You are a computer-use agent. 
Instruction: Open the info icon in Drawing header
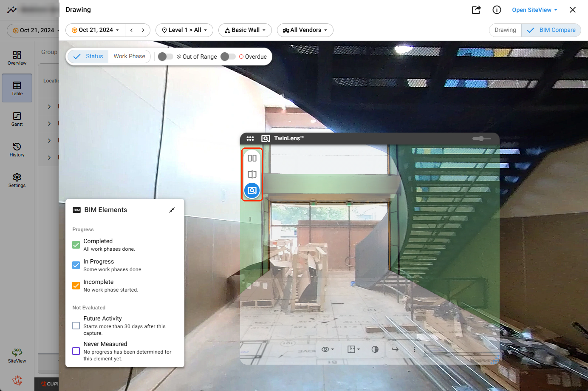(497, 10)
